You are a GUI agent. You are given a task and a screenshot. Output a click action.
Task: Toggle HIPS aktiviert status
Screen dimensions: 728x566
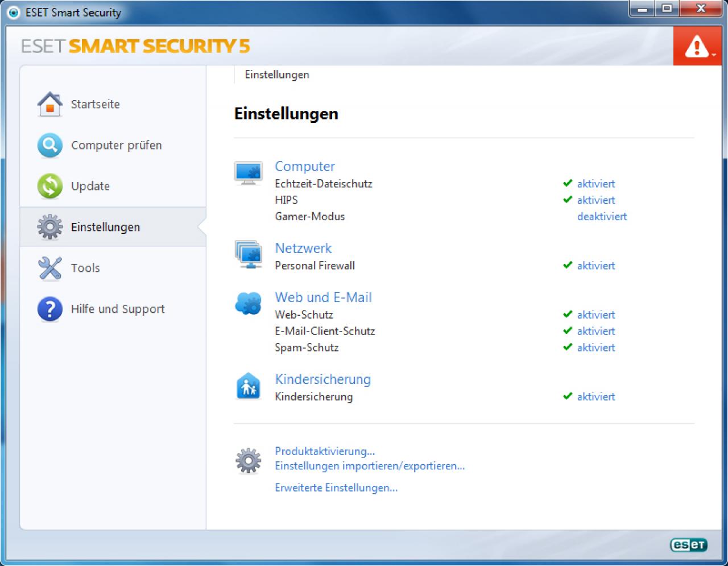tap(596, 200)
